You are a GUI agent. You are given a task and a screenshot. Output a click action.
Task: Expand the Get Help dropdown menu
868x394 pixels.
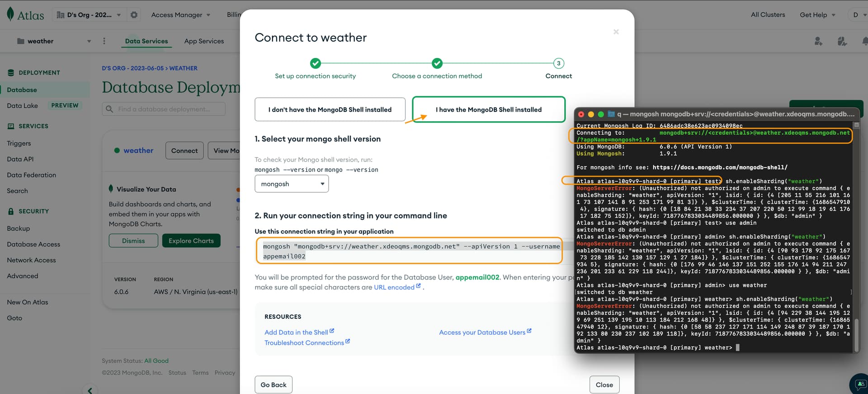(817, 15)
